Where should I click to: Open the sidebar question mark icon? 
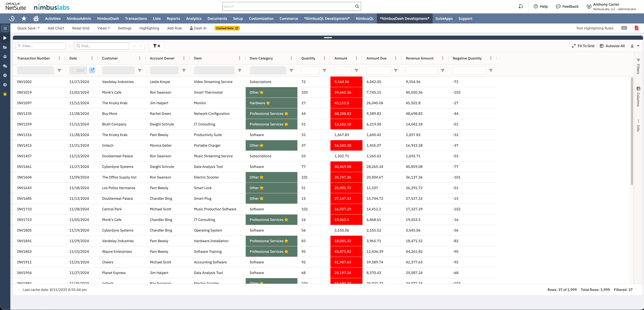[x=5, y=85]
